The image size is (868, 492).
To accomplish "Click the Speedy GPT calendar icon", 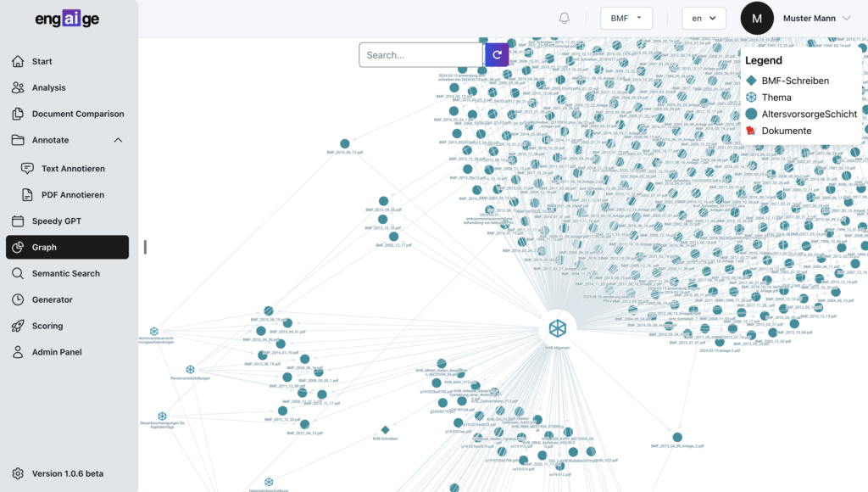I will (x=18, y=221).
